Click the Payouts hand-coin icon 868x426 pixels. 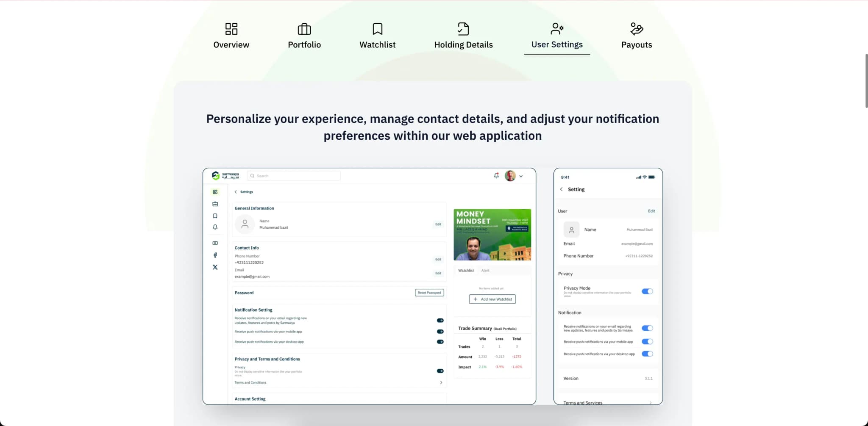pyautogui.click(x=637, y=29)
